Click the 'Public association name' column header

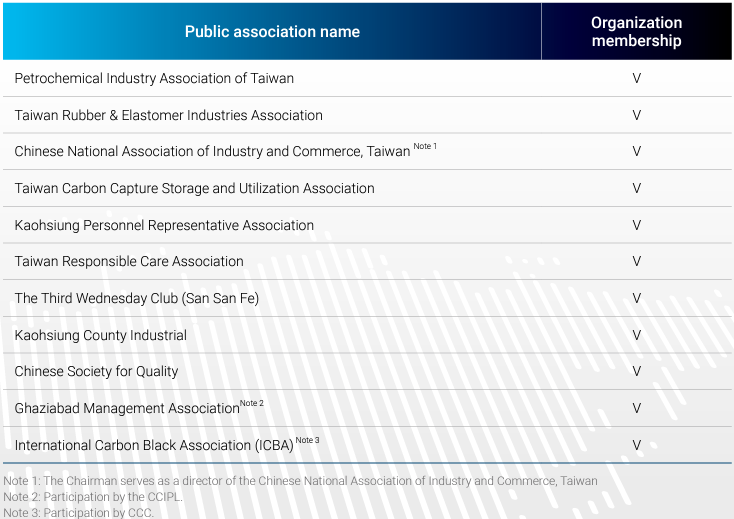click(x=272, y=31)
